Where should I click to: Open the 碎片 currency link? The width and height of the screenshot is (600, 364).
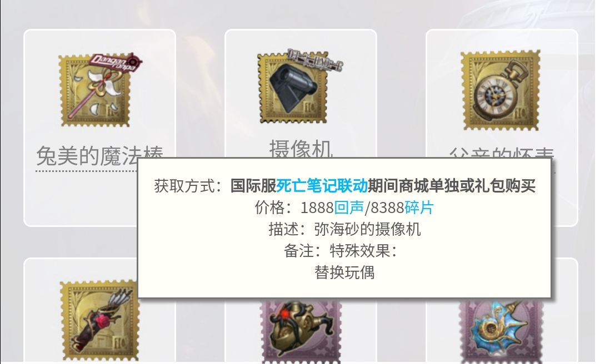419,208
